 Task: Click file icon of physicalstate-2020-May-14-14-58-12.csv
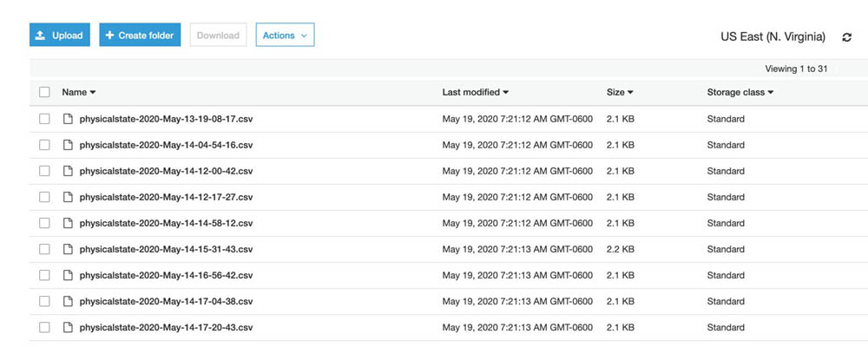point(68,223)
